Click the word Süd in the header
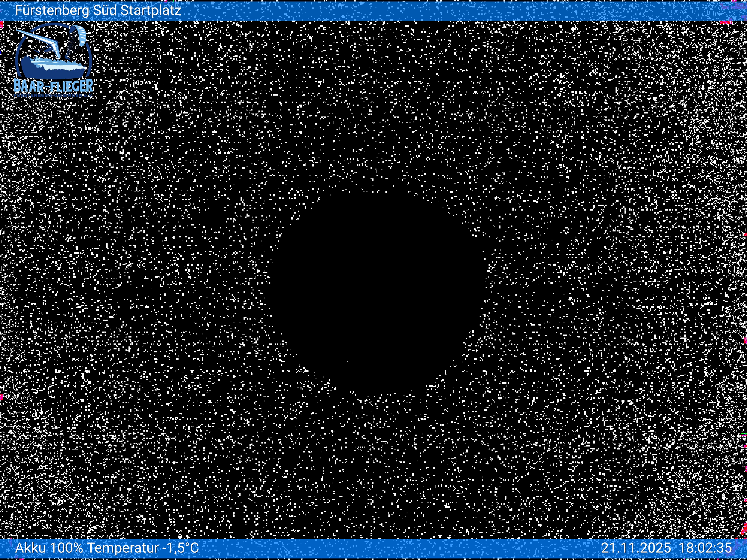This screenshot has height=560, width=747. pyautogui.click(x=105, y=10)
